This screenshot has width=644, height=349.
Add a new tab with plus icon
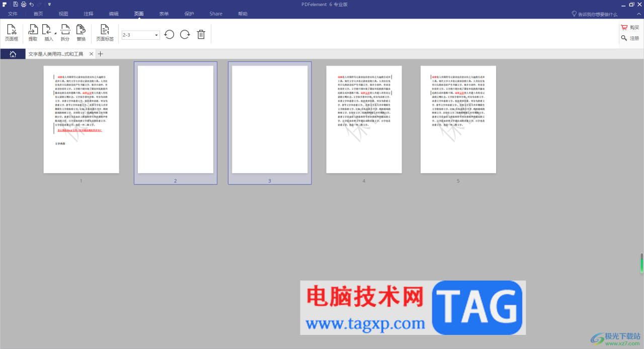point(100,54)
